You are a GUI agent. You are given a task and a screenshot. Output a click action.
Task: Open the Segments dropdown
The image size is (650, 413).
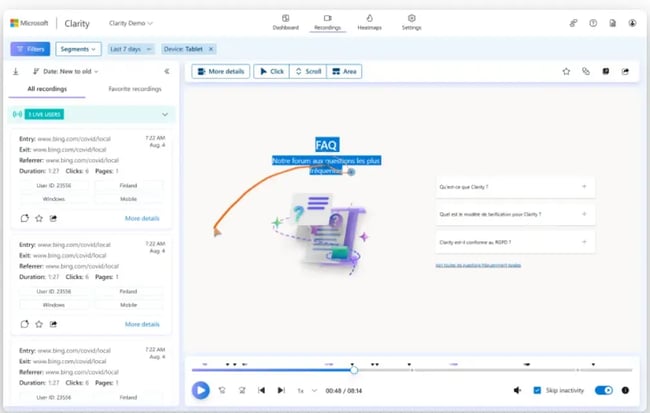pos(78,49)
